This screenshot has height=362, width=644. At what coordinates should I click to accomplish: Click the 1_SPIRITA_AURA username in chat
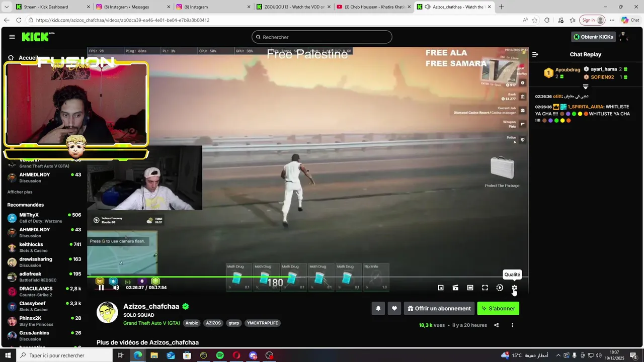coord(585,107)
